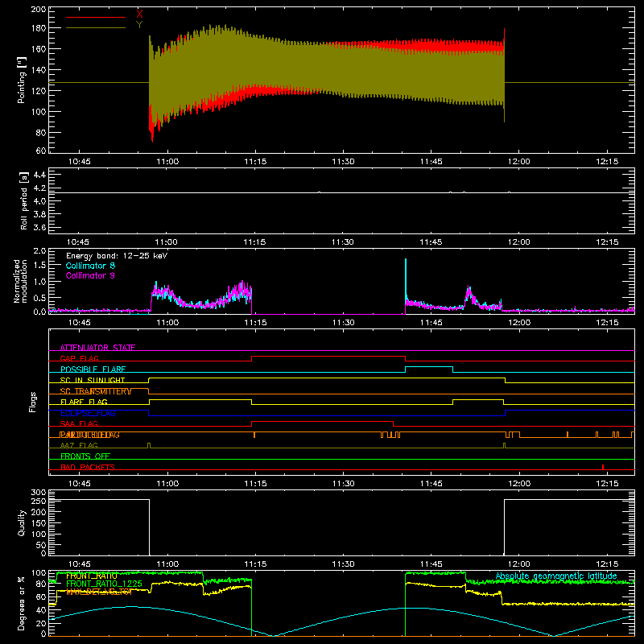Select the Collimator 9 legend label
This screenshot has width=644, height=644.
[90, 275]
